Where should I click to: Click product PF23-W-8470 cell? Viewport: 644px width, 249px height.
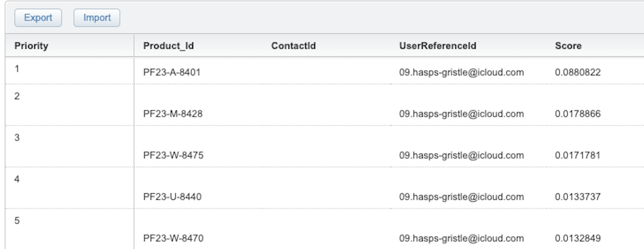point(173,238)
